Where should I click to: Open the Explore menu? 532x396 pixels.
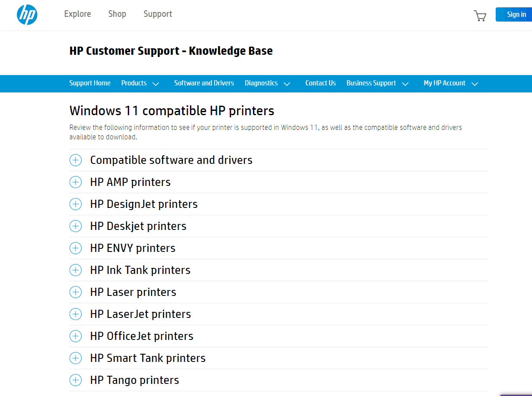pyautogui.click(x=78, y=14)
